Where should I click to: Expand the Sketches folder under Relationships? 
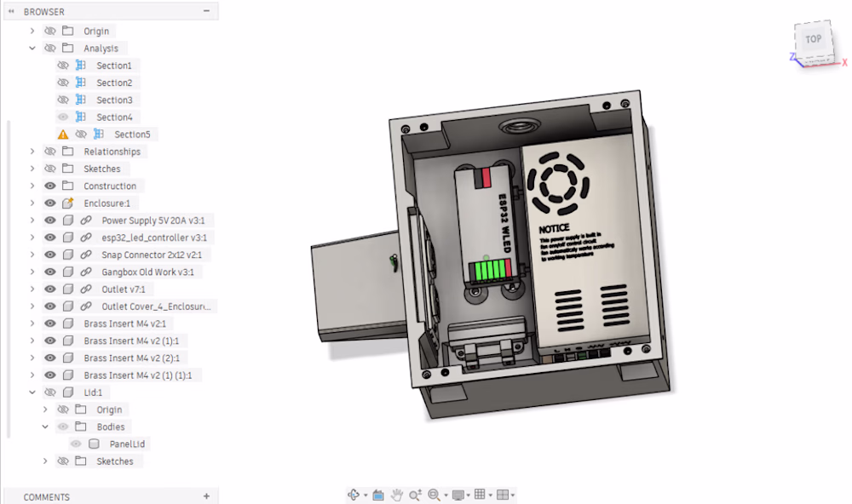click(x=32, y=169)
